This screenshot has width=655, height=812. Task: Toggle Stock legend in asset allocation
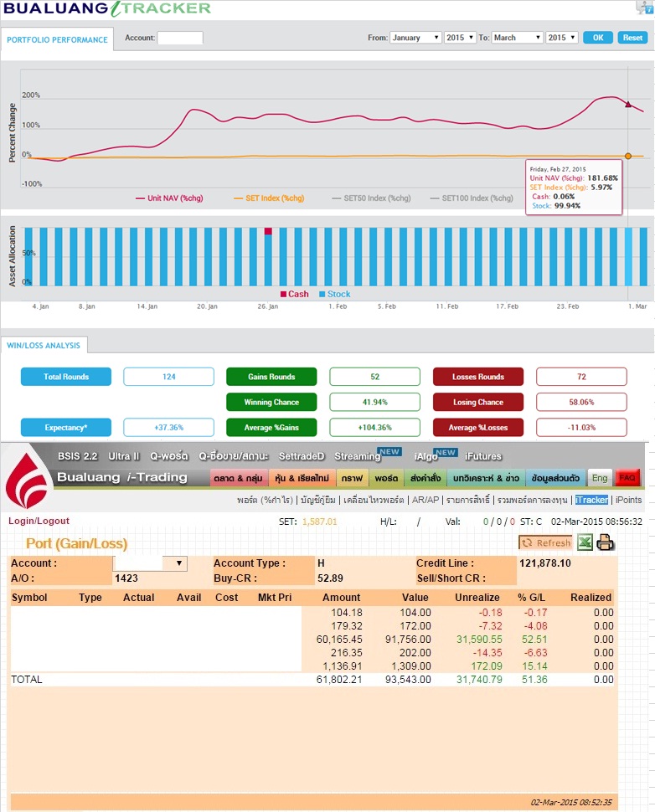point(335,294)
